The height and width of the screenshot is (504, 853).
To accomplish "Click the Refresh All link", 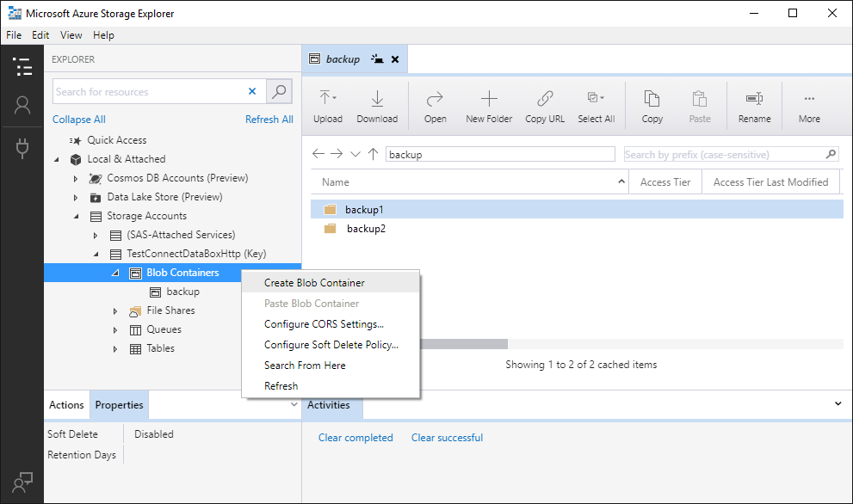I will coord(269,119).
